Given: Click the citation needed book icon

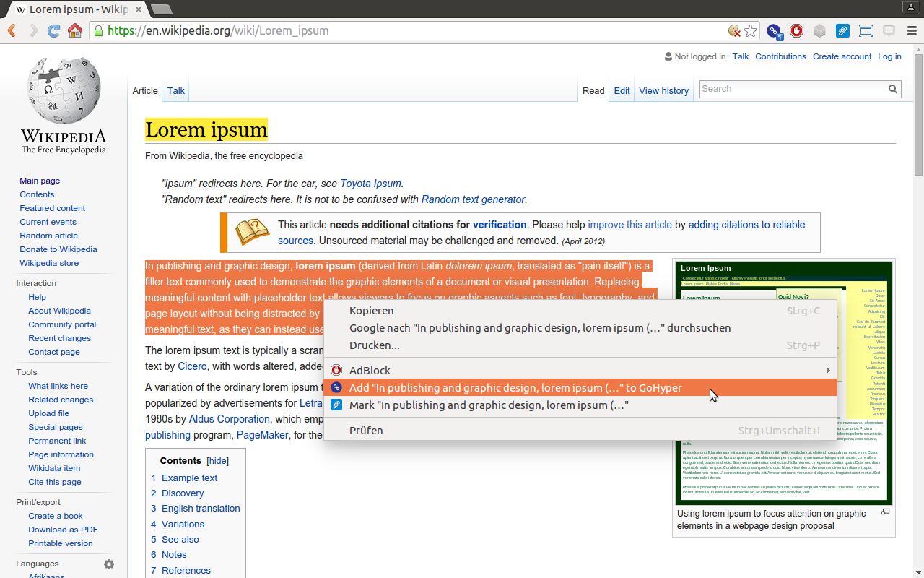Looking at the screenshot, I should pos(252,232).
